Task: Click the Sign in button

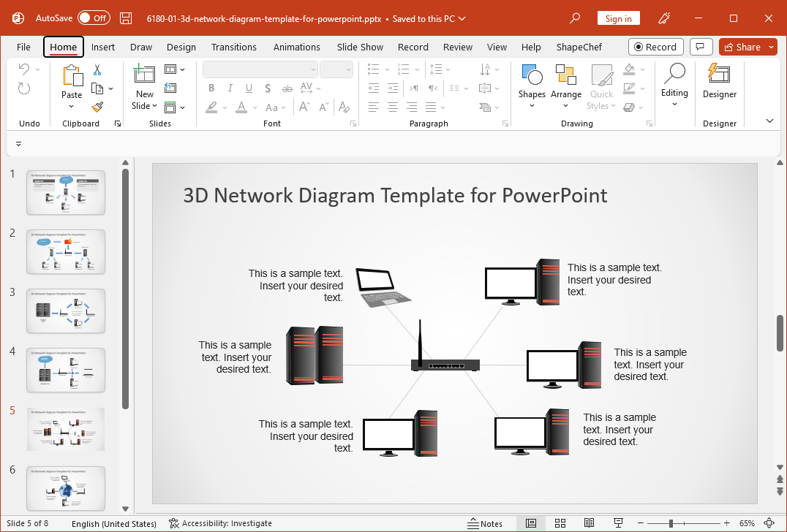Action: pyautogui.click(x=618, y=18)
